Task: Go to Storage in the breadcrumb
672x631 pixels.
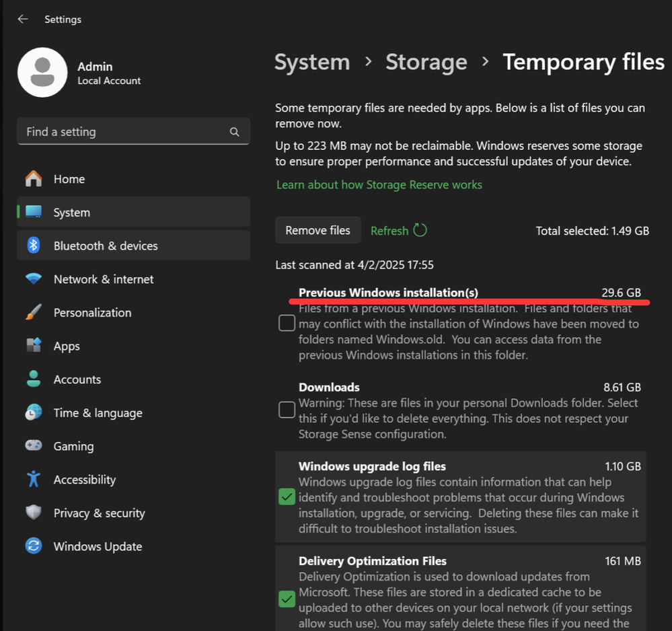Action: [x=426, y=63]
